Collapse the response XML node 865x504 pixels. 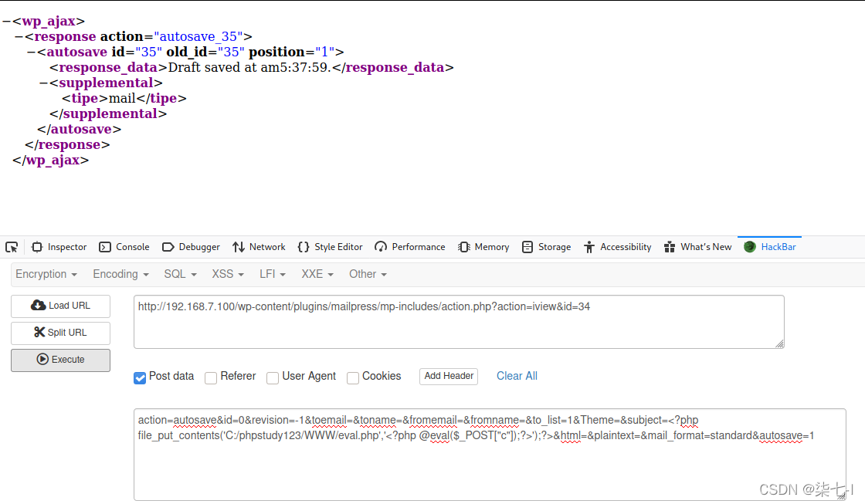(x=19, y=37)
